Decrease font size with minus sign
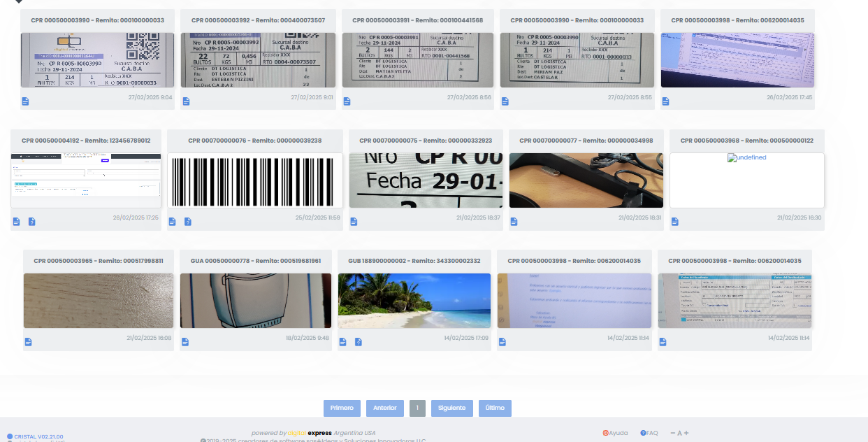The width and height of the screenshot is (868, 442). [672, 433]
